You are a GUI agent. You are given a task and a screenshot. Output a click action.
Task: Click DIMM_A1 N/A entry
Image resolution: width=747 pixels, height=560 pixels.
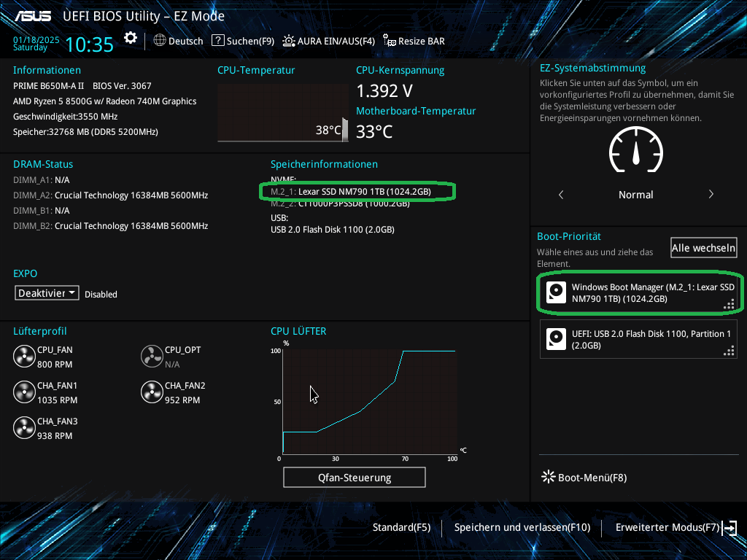point(42,180)
